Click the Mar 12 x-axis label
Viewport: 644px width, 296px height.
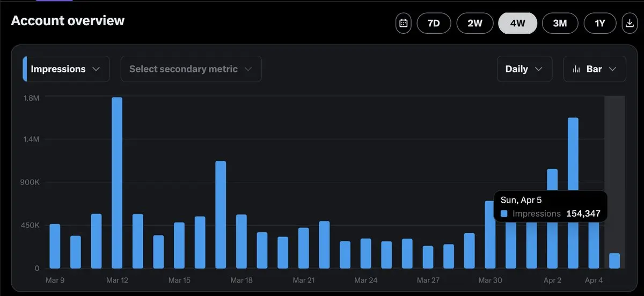(117, 280)
